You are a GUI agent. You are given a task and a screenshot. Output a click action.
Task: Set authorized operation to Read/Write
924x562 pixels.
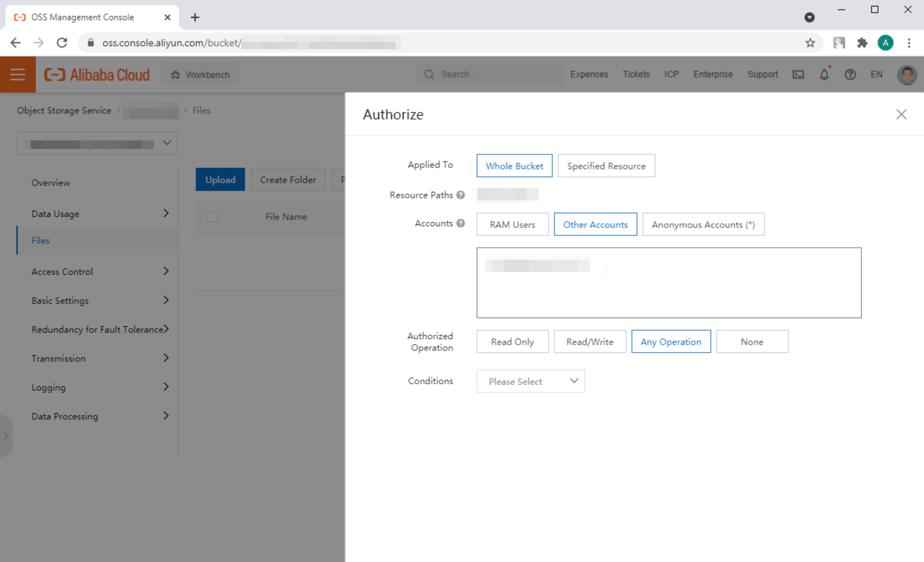click(590, 341)
